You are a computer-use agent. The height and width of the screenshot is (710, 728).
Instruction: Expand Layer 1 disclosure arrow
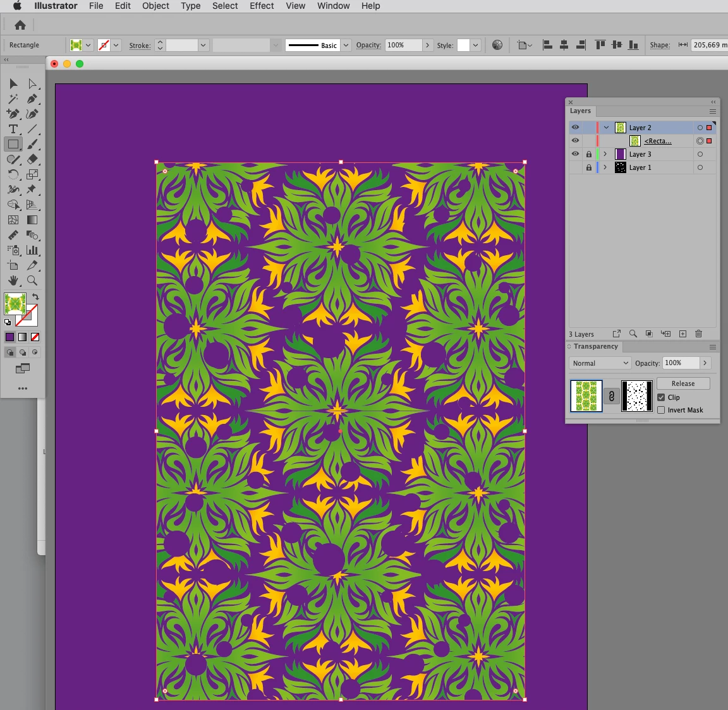pos(605,167)
